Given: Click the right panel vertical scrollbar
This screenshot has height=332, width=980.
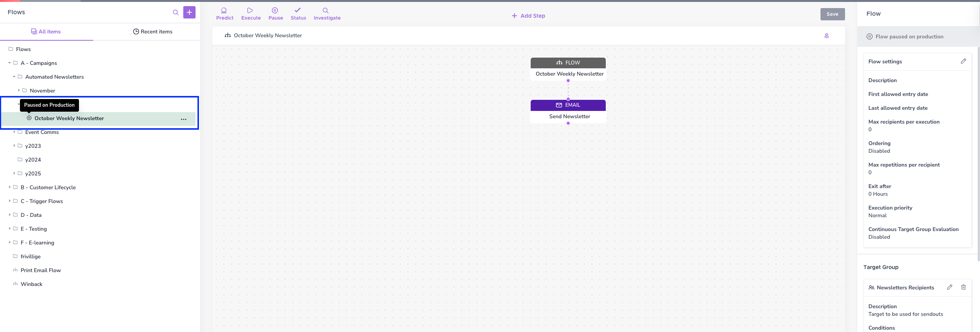Looking at the screenshot, I should point(978,154).
